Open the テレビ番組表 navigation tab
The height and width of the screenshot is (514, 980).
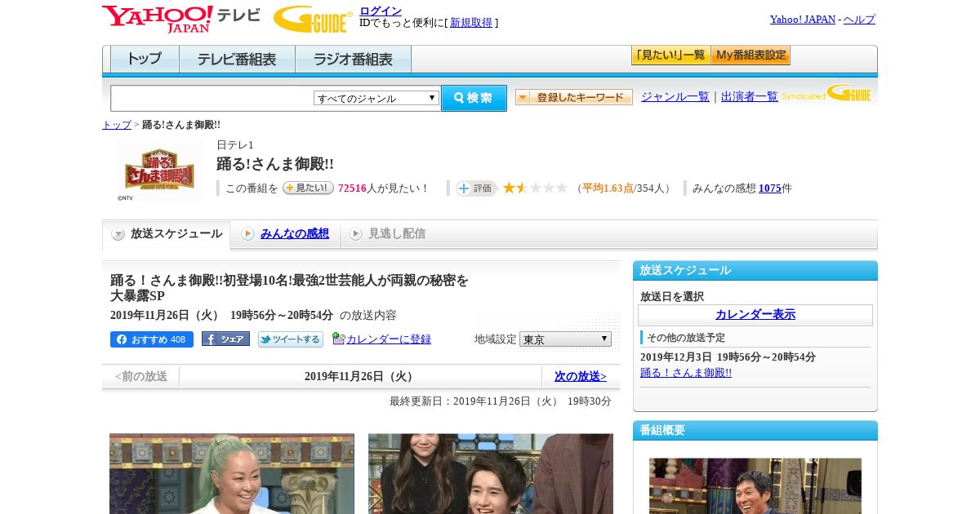tap(237, 60)
